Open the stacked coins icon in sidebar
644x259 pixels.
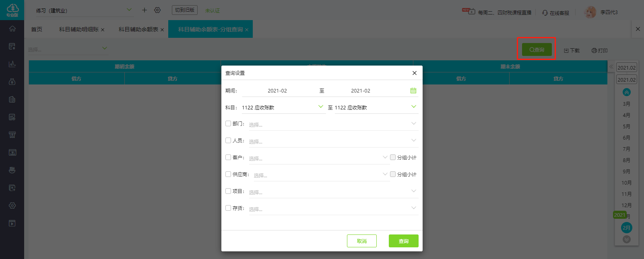[12, 170]
